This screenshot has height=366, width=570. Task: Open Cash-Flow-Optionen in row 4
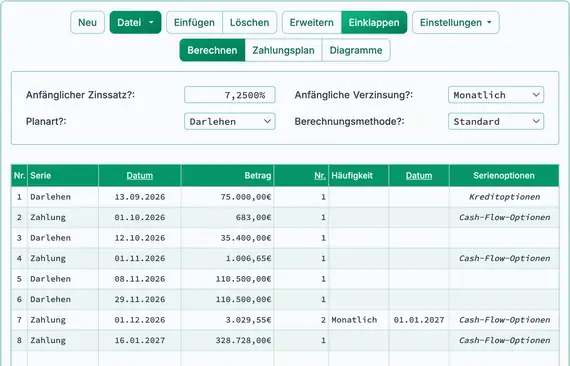tap(504, 258)
